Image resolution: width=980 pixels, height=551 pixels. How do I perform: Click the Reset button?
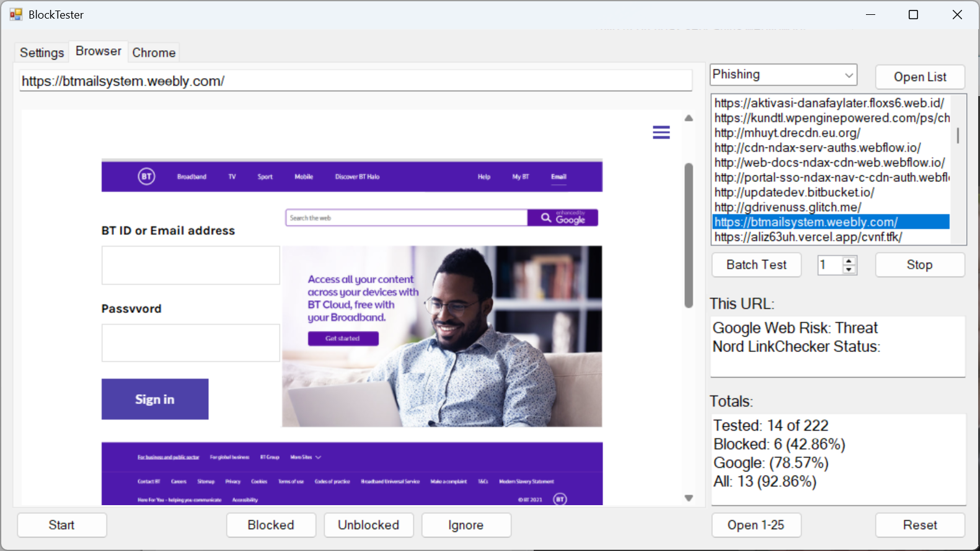[x=920, y=525]
